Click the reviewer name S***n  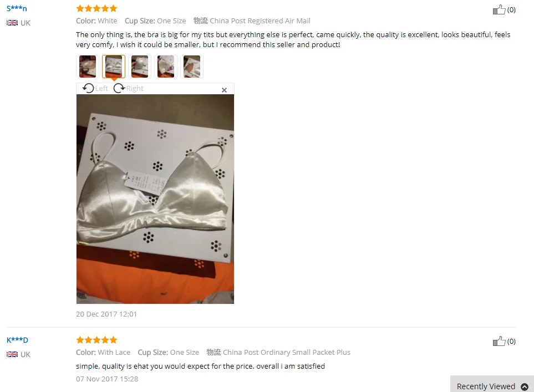(x=17, y=8)
